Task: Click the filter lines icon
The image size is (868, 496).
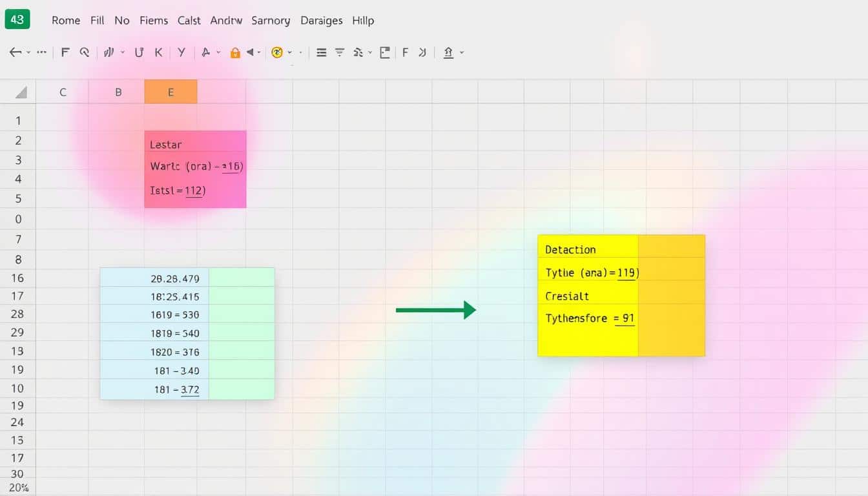Action: tap(340, 53)
